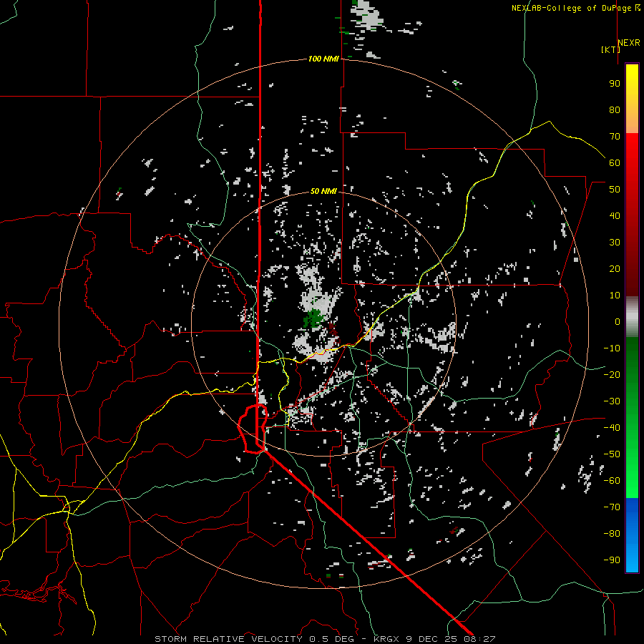The image size is (644, 644).
Task: Click the "STORM RELATIVE VELOCITY" product title
Action: pyautogui.click(x=228, y=639)
